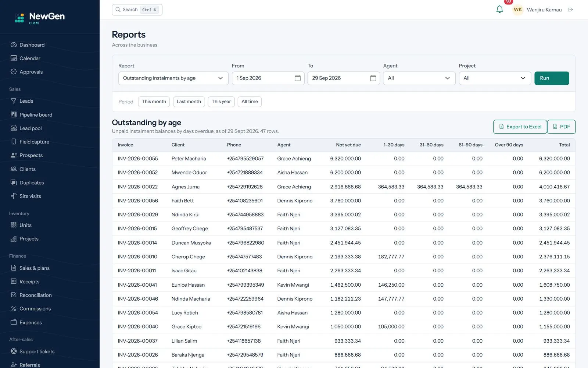
Task: Click the Approvals sidebar icon
Action: pos(14,72)
